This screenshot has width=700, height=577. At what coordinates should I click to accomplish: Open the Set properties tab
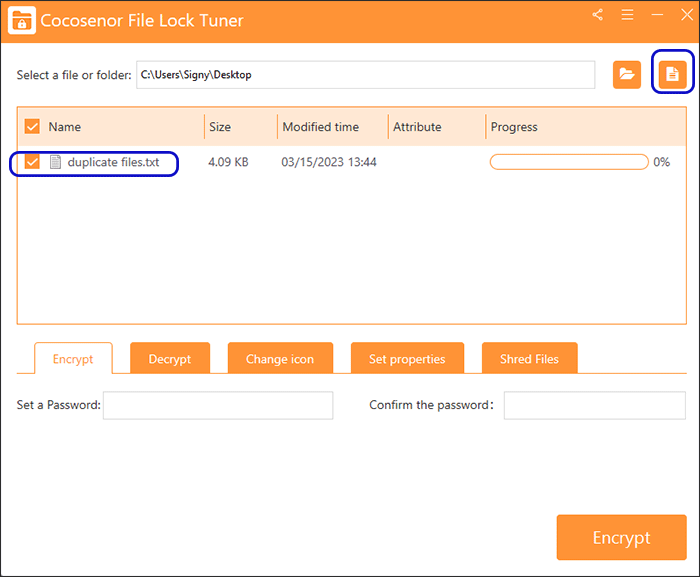click(x=407, y=359)
